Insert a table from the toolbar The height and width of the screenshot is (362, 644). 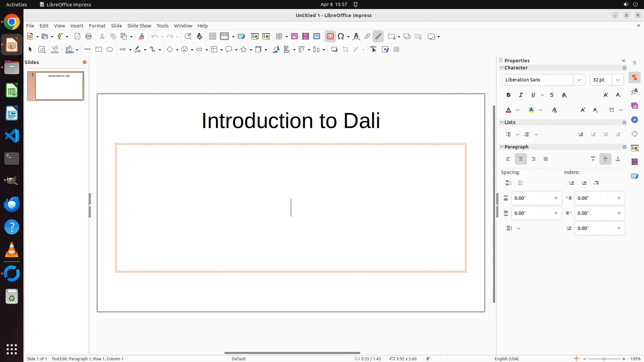point(279,37)
